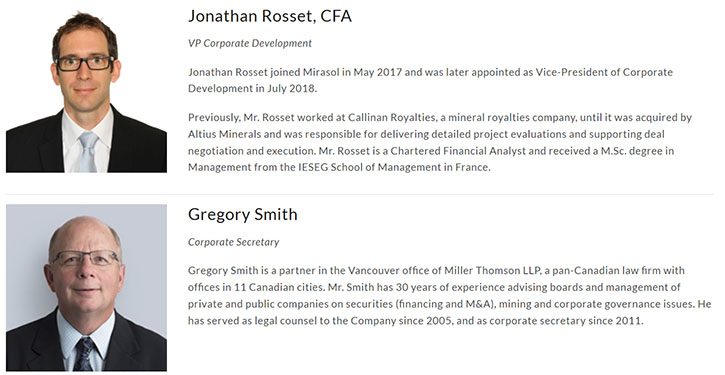Click Jonathan Rosset's light blue tie

click(88, 151)
